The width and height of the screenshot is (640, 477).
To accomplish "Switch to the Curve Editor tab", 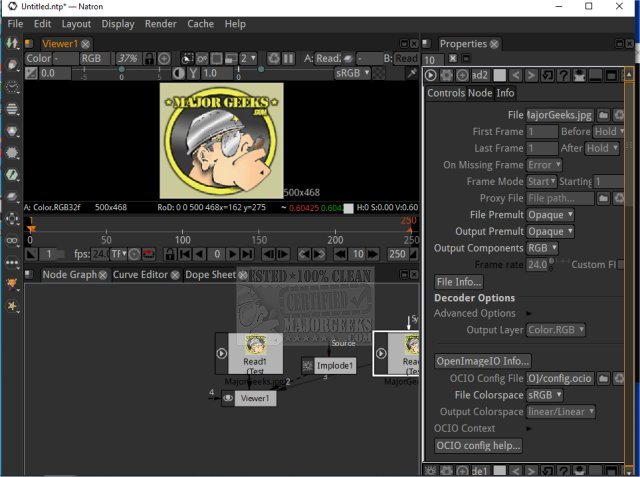I will [140, 275].
